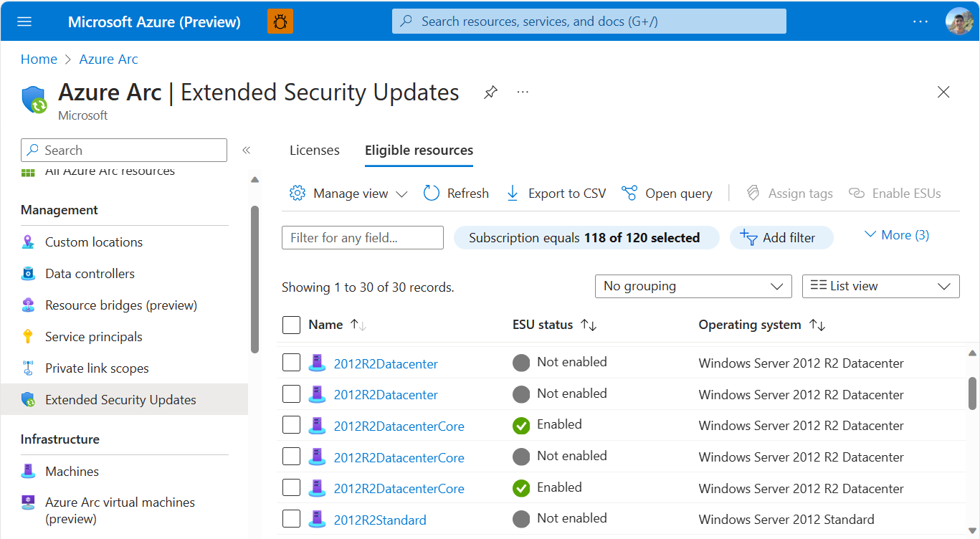The width and height of the screenshot is (980, 539).
Task: Go to Home breadcrumb link
Action: coord(39,59)
